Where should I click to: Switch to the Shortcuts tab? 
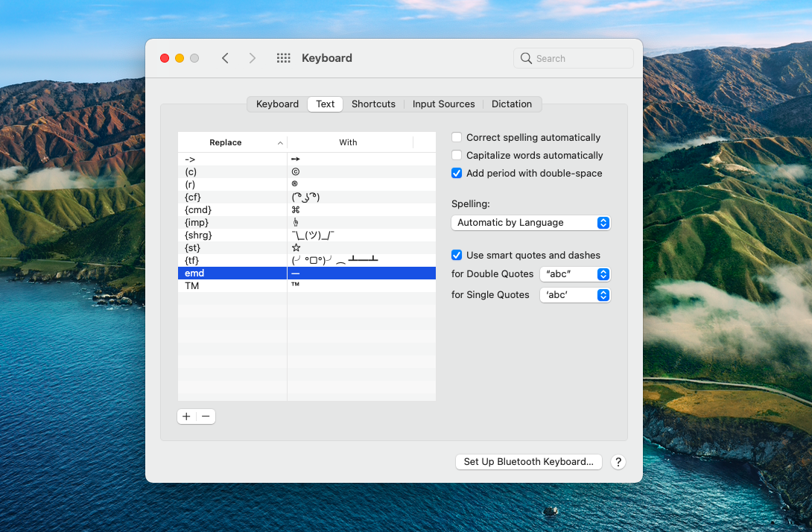[373, 104]
